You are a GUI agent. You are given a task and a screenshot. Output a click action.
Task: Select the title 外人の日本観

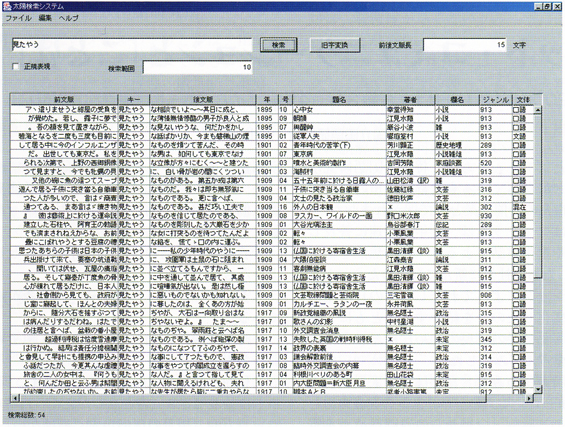pyautogui.click(x=339, y=207)
